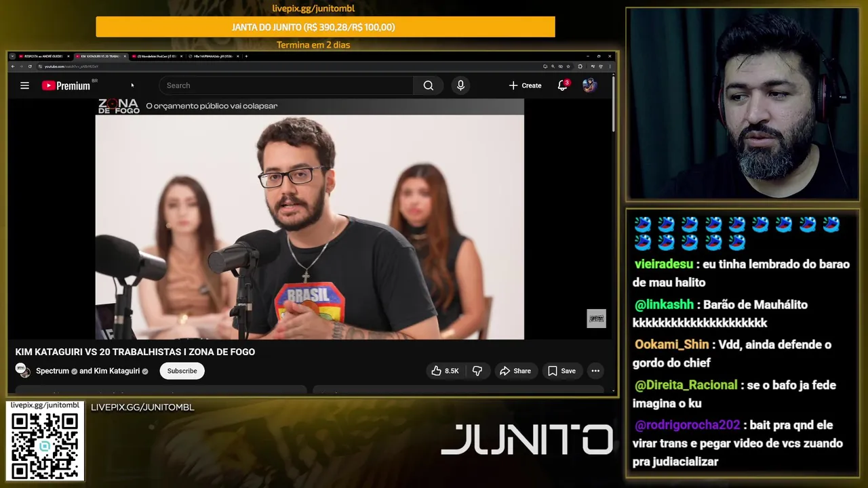The height and width of the screenshot is (488, 868).
Task: Close the RESPOSTA ao ANDRÉ GUEDES tab
Action: pyautogui.click(x=68, y=56)
